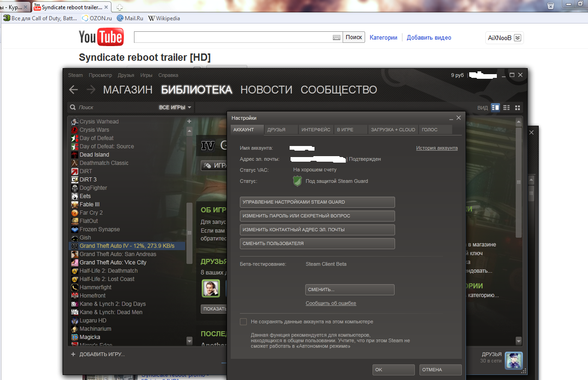Open the Друзья menu in Steam menu bar
The height and width of the screenshot is (380, 588).
point(126,75)
